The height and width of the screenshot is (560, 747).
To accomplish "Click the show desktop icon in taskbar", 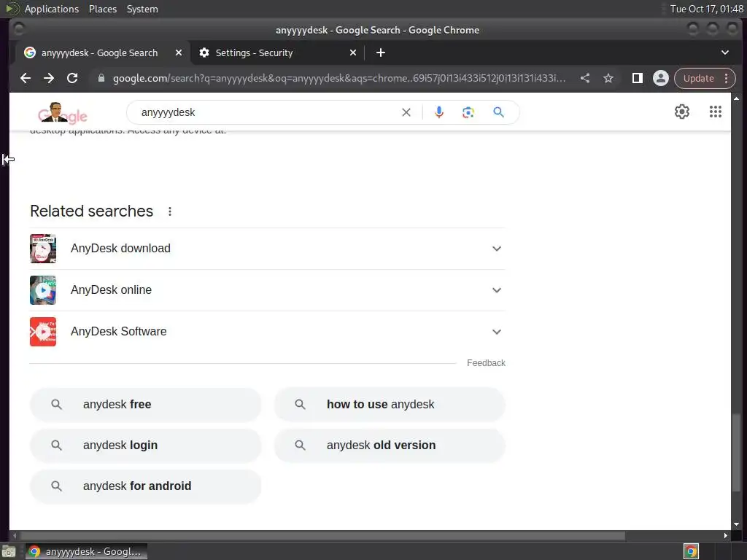I will pos(9,552).
